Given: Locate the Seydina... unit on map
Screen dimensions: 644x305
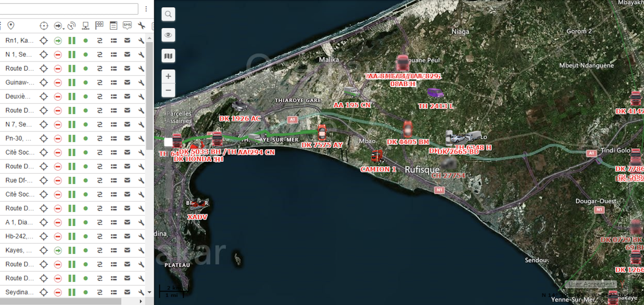Looking at the screenshot, I should 44,293.
